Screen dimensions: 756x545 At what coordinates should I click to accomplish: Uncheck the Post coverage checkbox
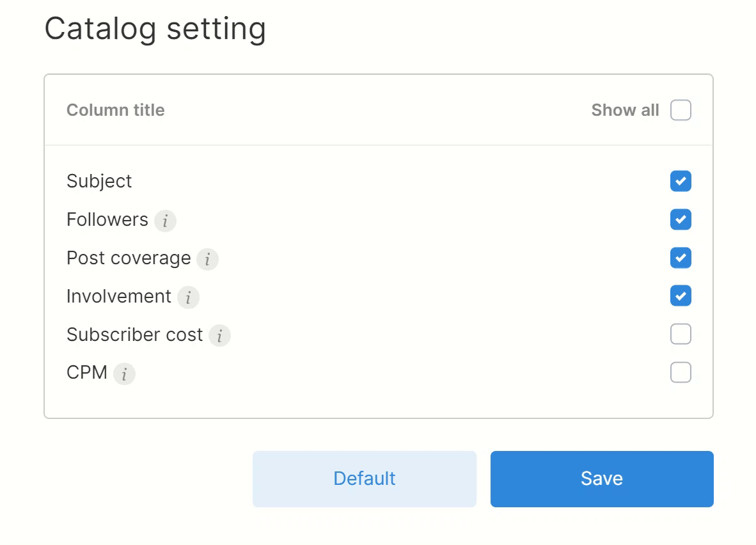pos(681,258)
